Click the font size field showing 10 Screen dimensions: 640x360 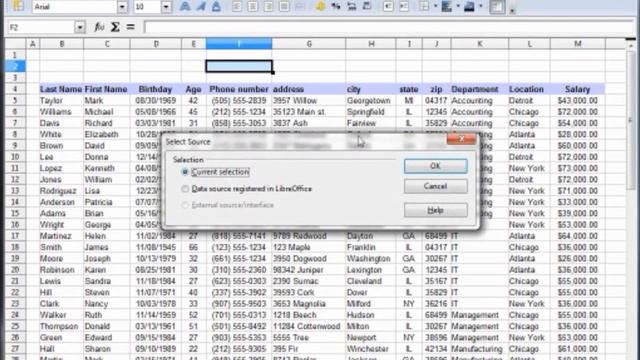tap(147, 7)
